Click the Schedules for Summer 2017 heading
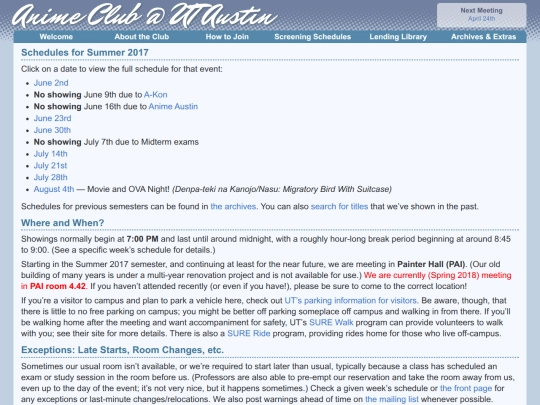The height and width of the screenshot is (405, 540). tap(85, 52)
